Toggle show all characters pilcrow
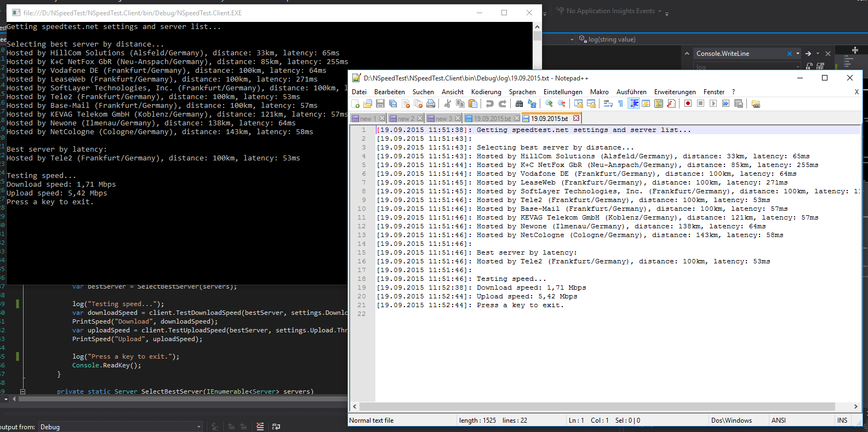Viewport: 868px width, 432px height. (x=620, y=103)
